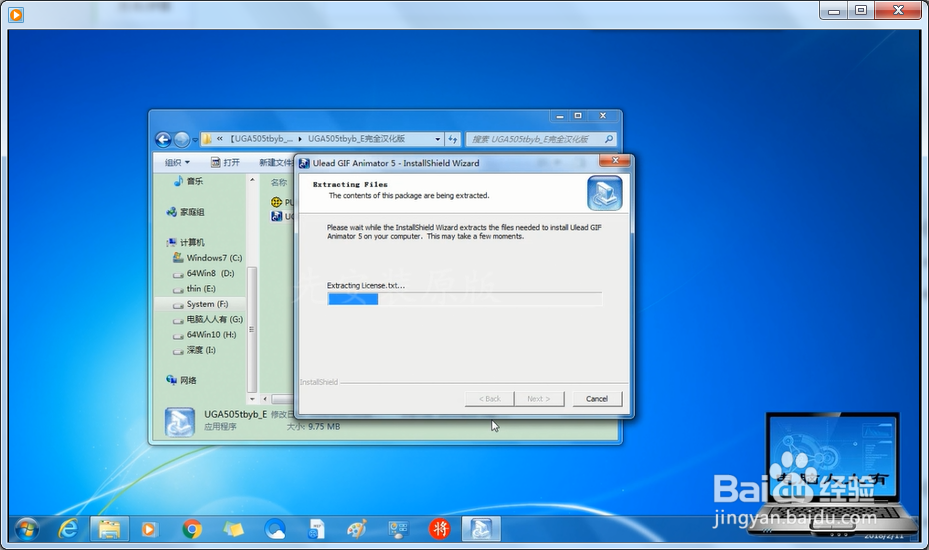Click Cancel in the InstallShield Wizard
Screen dimensions: 929x550
pos(597,399)
